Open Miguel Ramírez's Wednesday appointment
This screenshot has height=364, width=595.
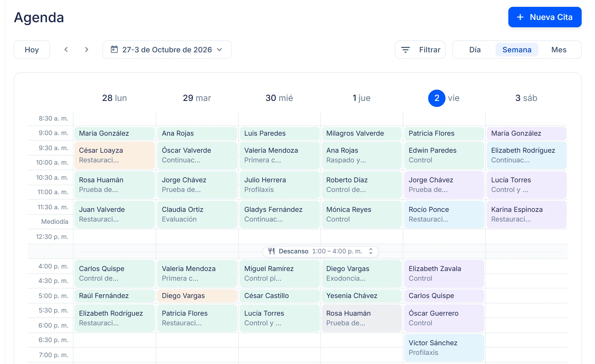click(x=280, y=274)
